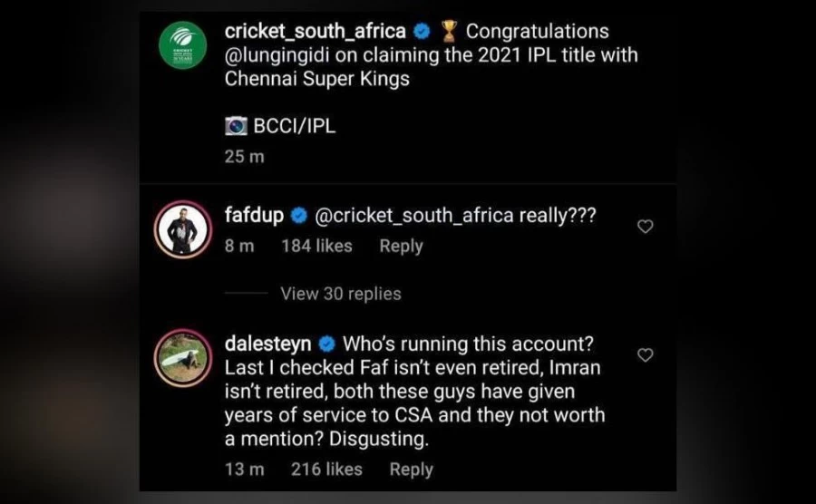
Task: Like fafdup's comment with the heart
Action: pos(646,227)
